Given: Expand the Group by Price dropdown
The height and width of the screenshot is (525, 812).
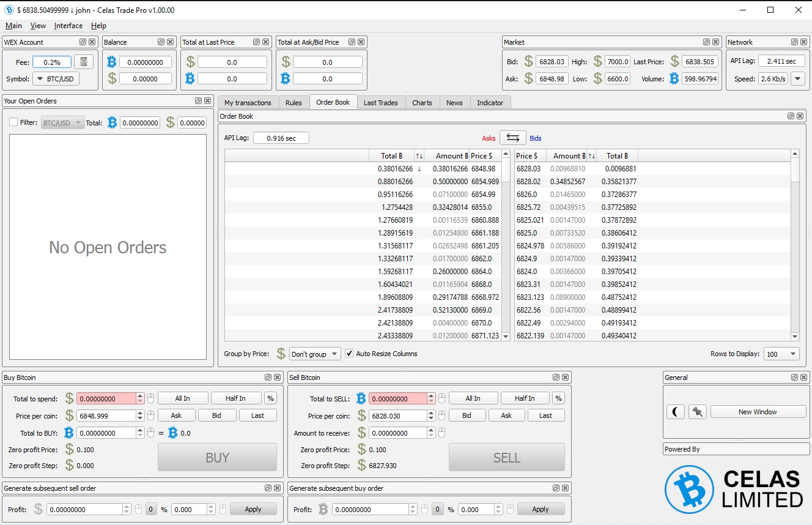Looking at the screenshot, I should coord(315,354).
